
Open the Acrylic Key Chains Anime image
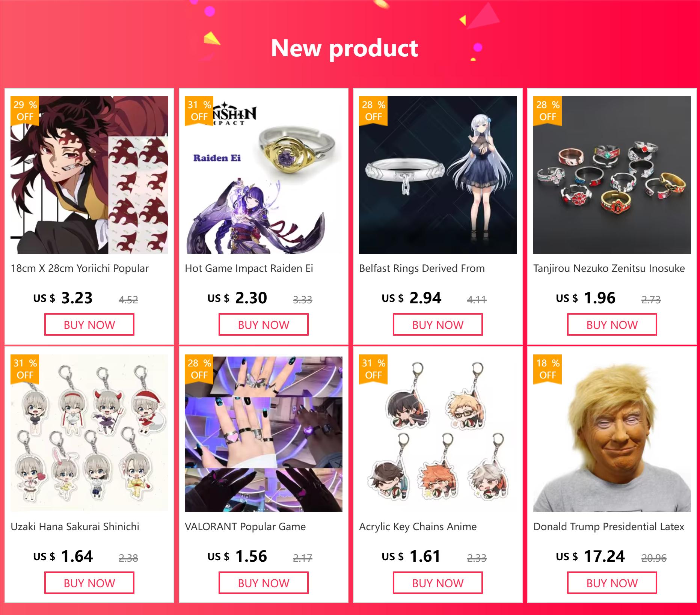click(438, 433)
